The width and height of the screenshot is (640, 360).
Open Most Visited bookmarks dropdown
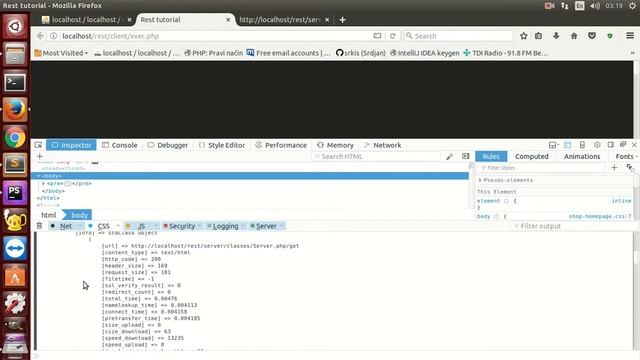[61, 53]
